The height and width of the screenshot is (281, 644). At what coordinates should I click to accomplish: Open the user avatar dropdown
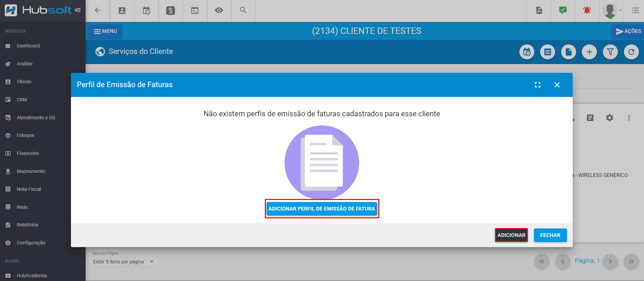(612, 11)
